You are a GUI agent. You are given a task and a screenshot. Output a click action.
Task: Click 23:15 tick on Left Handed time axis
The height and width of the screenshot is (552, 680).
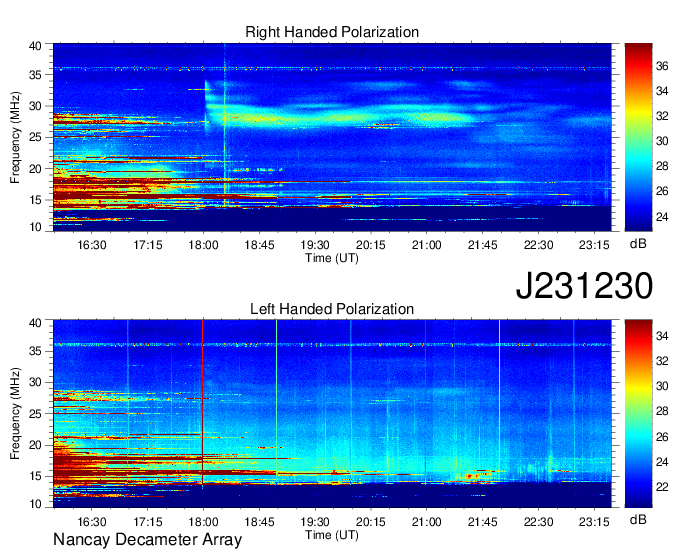[594, 522]
